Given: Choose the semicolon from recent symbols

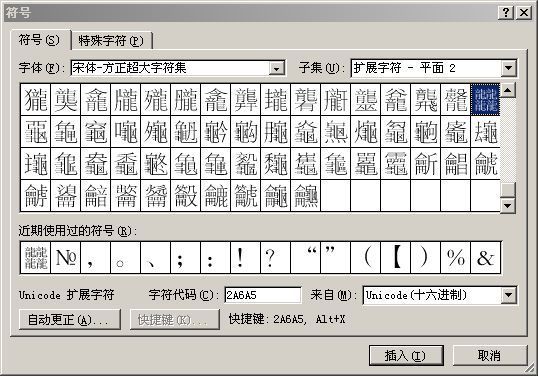Looking at the screenshot, I should [185, 257].
